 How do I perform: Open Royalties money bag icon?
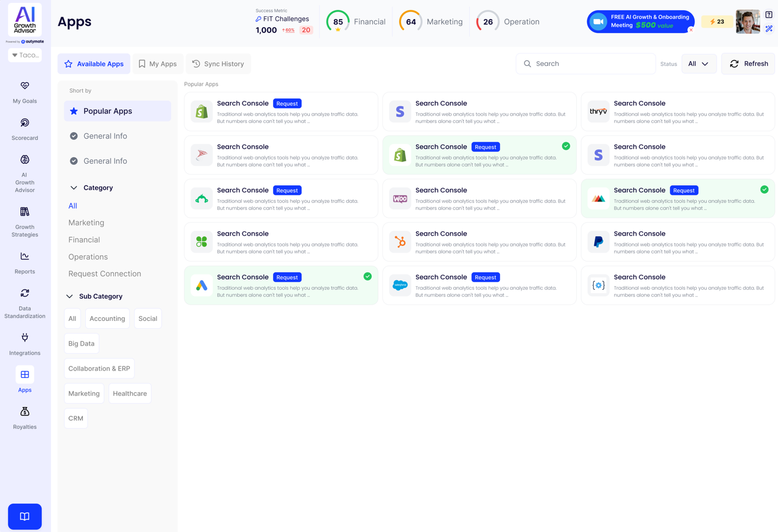pyautogui.click(x=25, y=412)
